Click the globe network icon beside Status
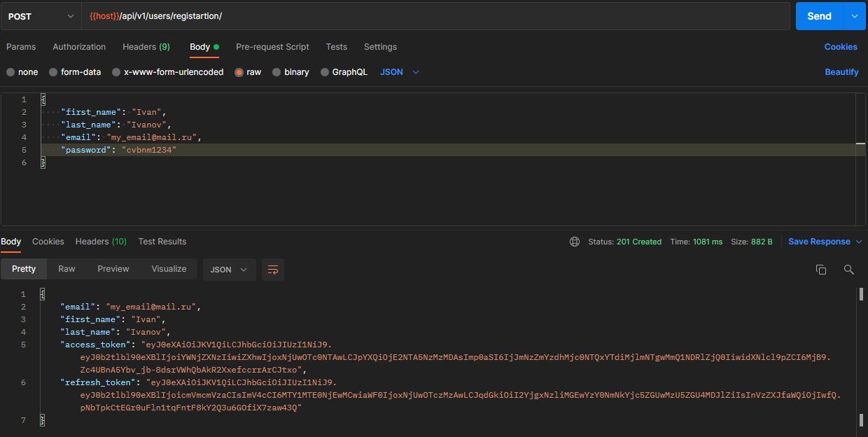The image size is (868, 437). click(x=575, y=242)
